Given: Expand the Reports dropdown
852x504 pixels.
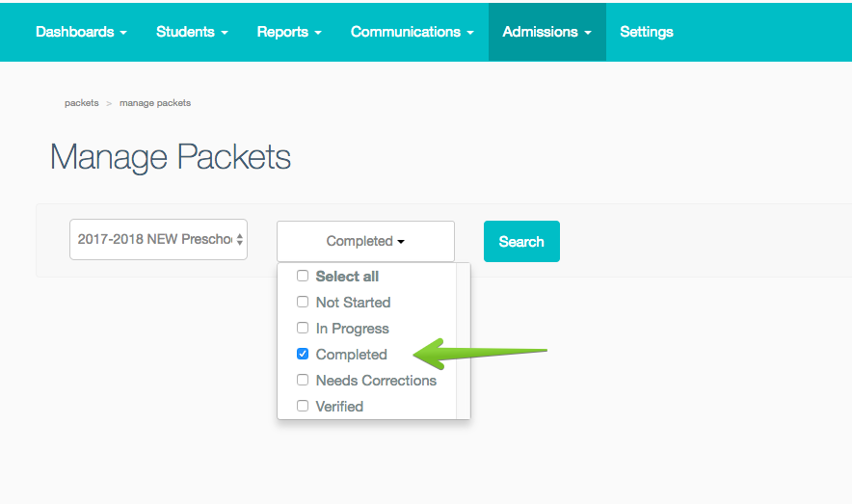Looking at the screenshot, I should click(289, 32).
